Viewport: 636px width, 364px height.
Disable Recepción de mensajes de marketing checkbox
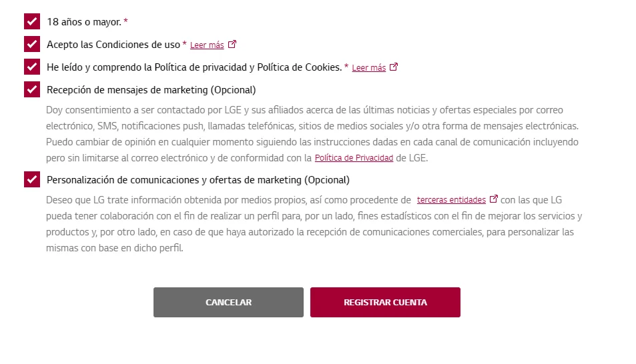click(32, 89)
